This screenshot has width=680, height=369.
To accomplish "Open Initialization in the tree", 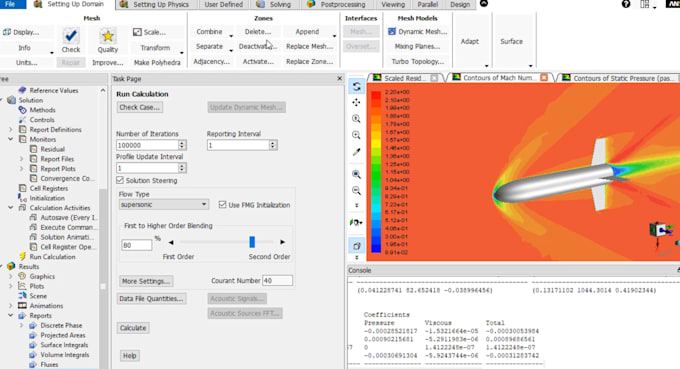I will pos(47,198).
